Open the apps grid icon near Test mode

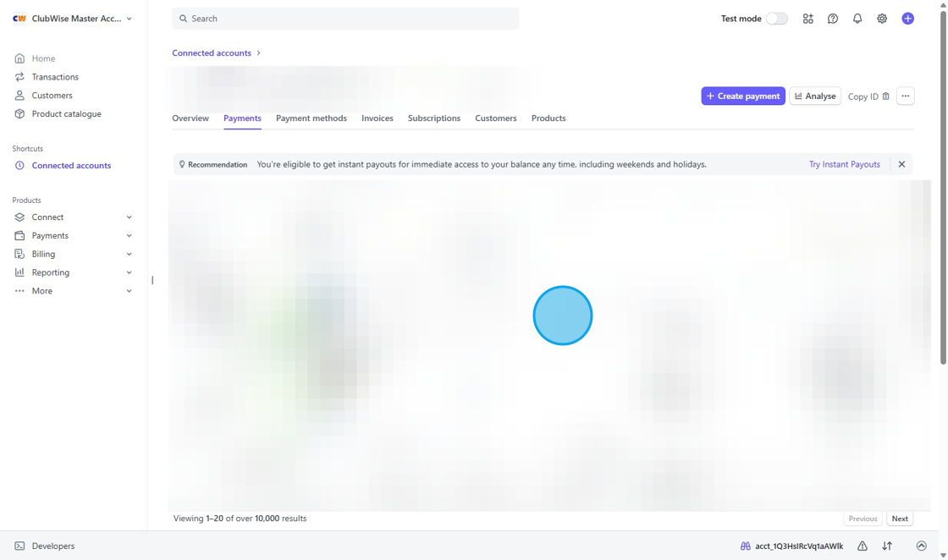coord(807,18)
